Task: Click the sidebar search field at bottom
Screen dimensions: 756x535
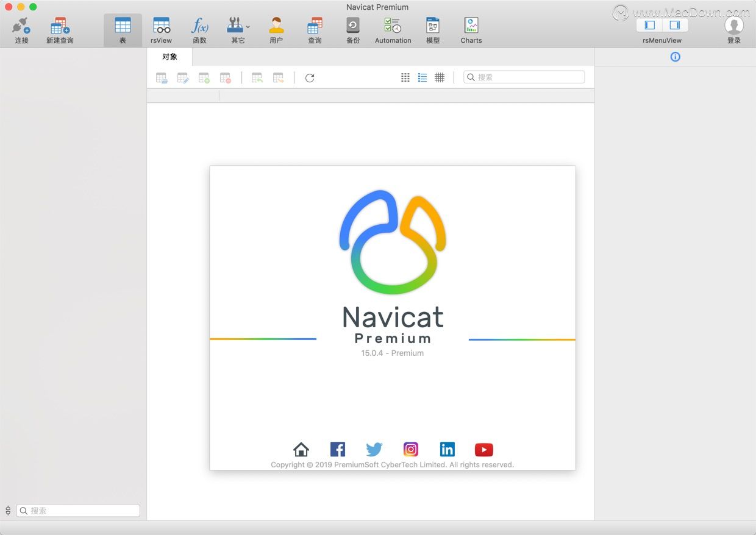Action: pyautogui.click(x=78, y=511)
